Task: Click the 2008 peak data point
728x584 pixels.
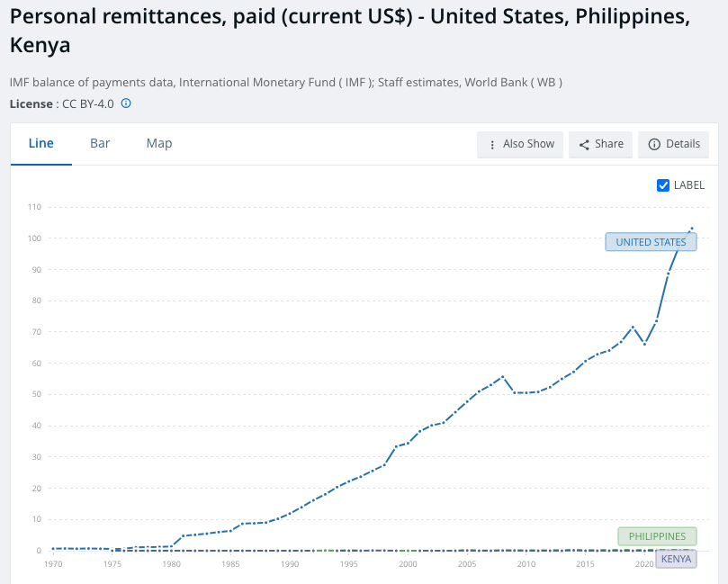Action: point(502,376)
